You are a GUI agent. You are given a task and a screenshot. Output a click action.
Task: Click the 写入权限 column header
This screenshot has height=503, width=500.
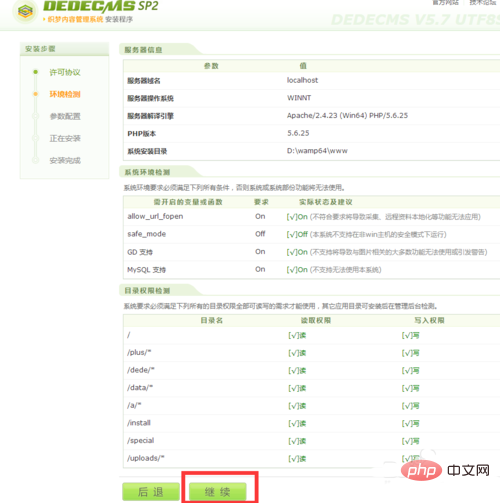click(x=429, y=320)
